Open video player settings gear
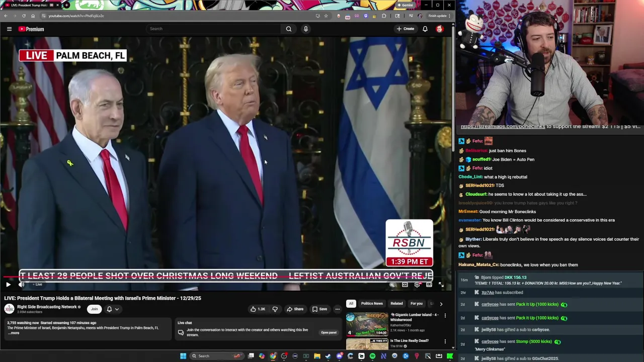644x362 pixels. pyautogui.click(x=417, y=285)
